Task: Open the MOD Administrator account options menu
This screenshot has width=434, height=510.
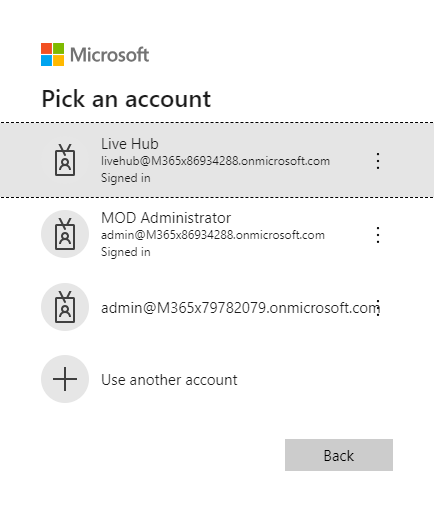Action: (x=378, y=235)
